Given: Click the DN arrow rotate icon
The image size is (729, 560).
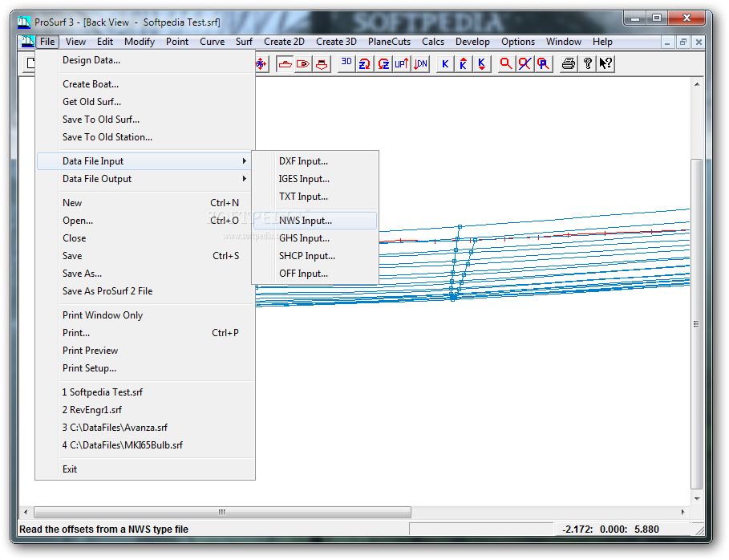Looking at the screenshot, I should click(420, 63).
